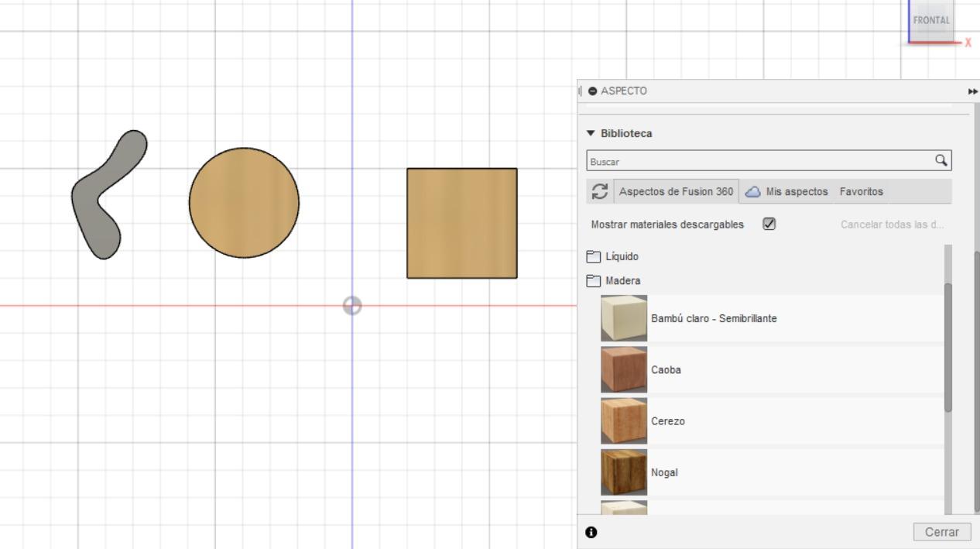Image resolution: width=980 pixels, height=549 pixels.
Task: Click the Cerezo label
Action: [668, 421]
